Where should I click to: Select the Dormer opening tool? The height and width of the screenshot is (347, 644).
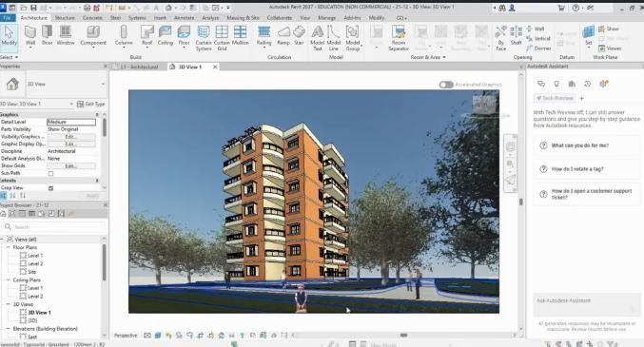point(538,48)
